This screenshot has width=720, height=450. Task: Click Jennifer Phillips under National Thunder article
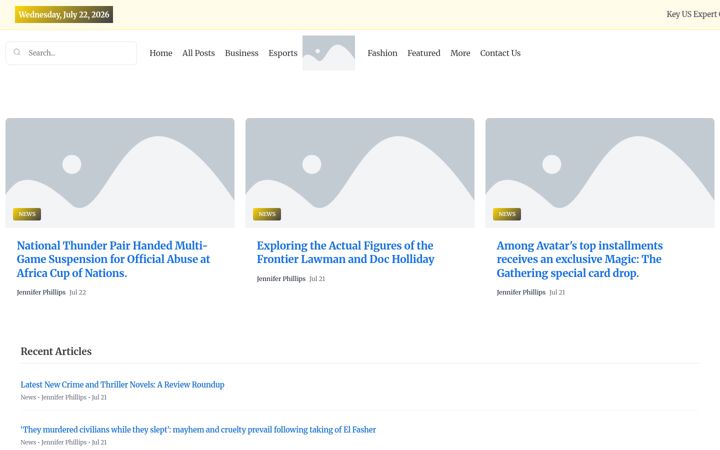click(x=41, y=292)
